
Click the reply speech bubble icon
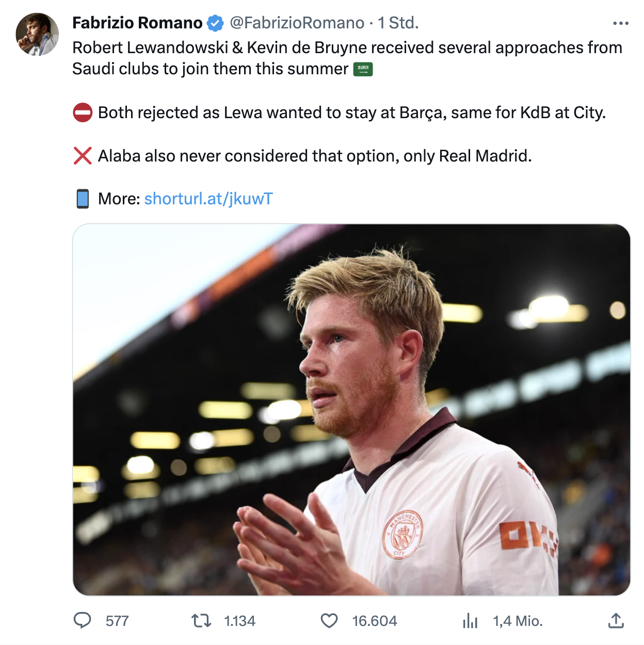click(x=83, y=620)
